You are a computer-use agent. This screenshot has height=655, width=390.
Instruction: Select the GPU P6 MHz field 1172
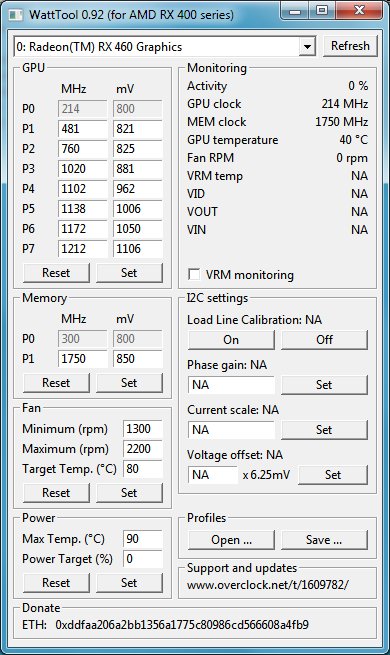click(x=83, y=229)
